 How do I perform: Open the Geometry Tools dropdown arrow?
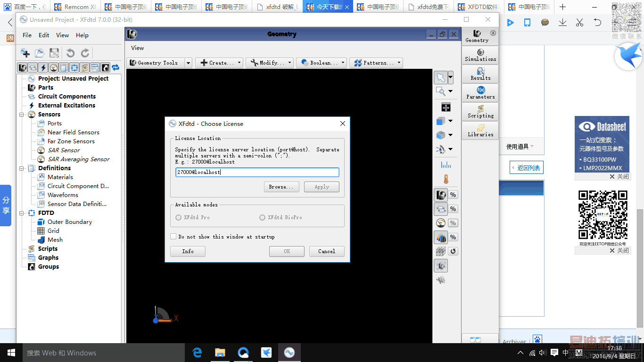point(188,63)
